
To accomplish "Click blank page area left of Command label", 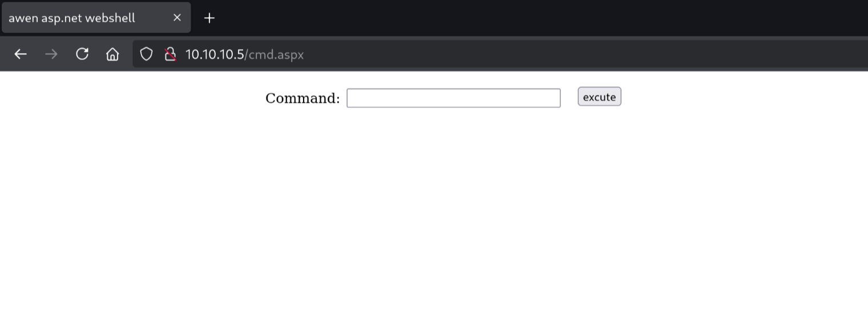I will [x=131, y=98].
